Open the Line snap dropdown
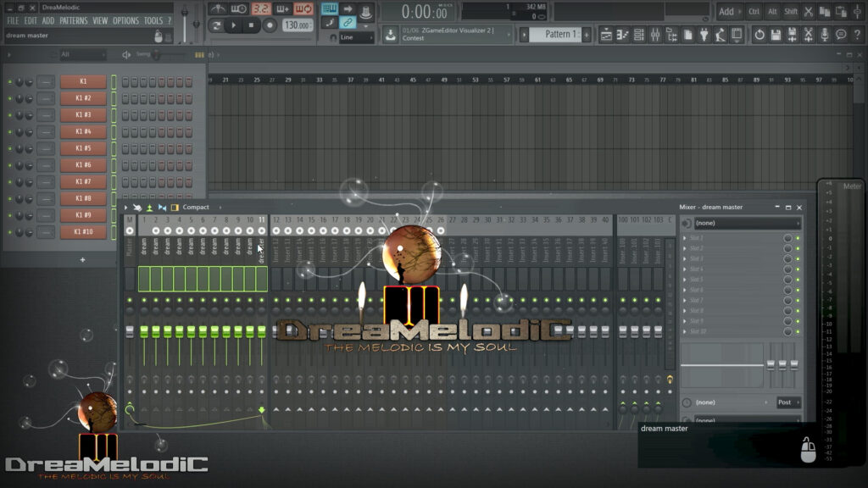 [356, 37]
